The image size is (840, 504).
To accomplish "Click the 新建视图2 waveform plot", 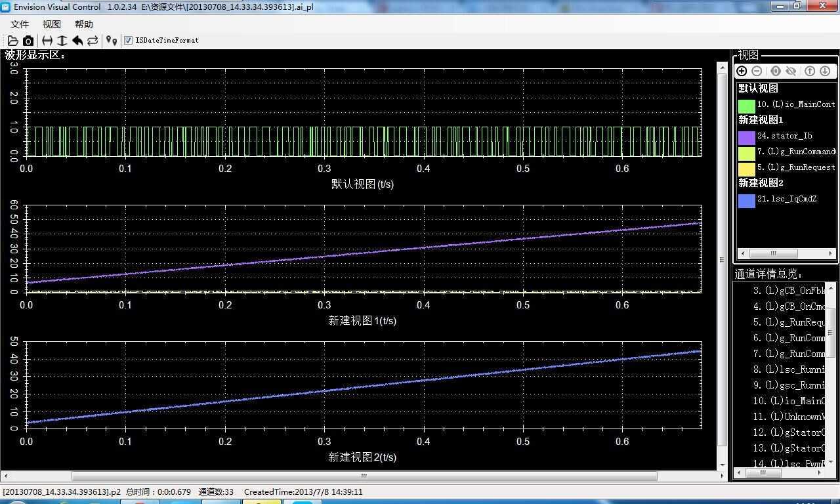I will (364, 385).
